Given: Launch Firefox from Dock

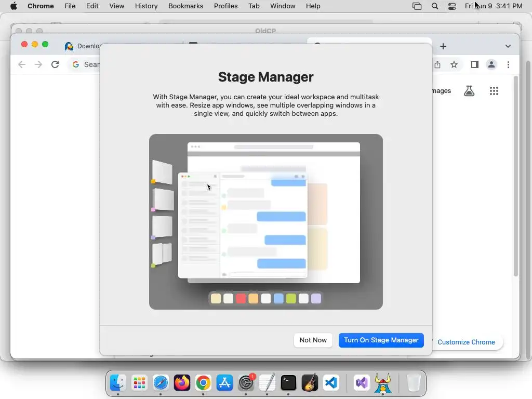Looking at the screenshot, I should pyautogui.click(x=182, y=383).
